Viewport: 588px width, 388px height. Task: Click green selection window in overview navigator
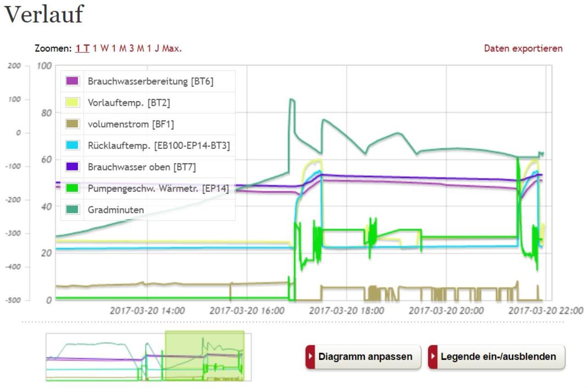(204, 356)
